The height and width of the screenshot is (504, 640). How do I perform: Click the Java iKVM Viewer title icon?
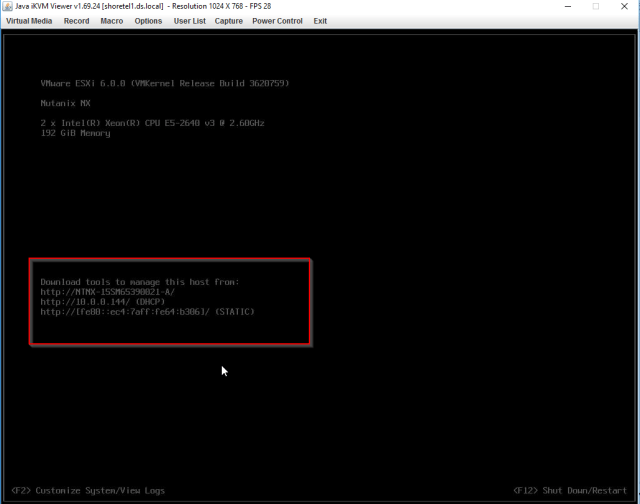(7, 6)
